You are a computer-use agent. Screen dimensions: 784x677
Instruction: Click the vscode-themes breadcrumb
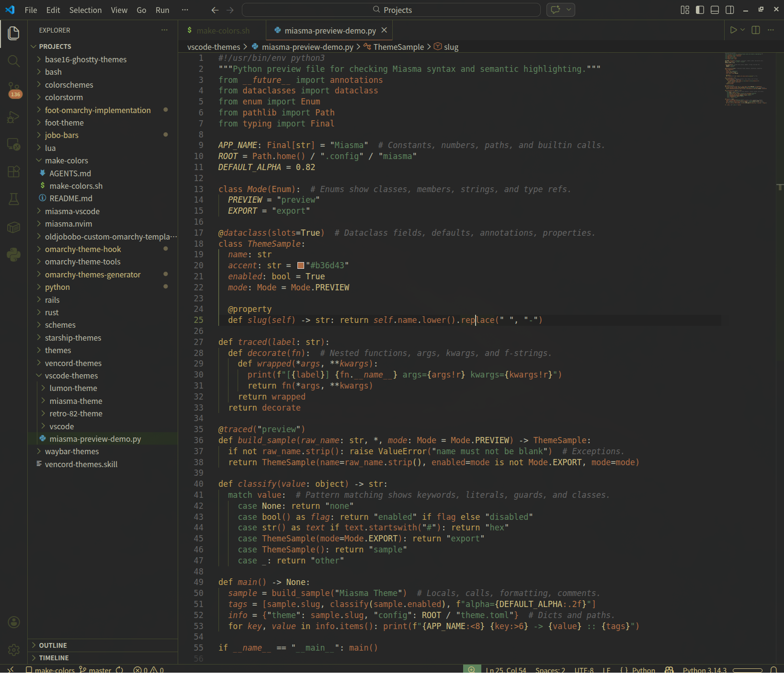click(214, 47)
